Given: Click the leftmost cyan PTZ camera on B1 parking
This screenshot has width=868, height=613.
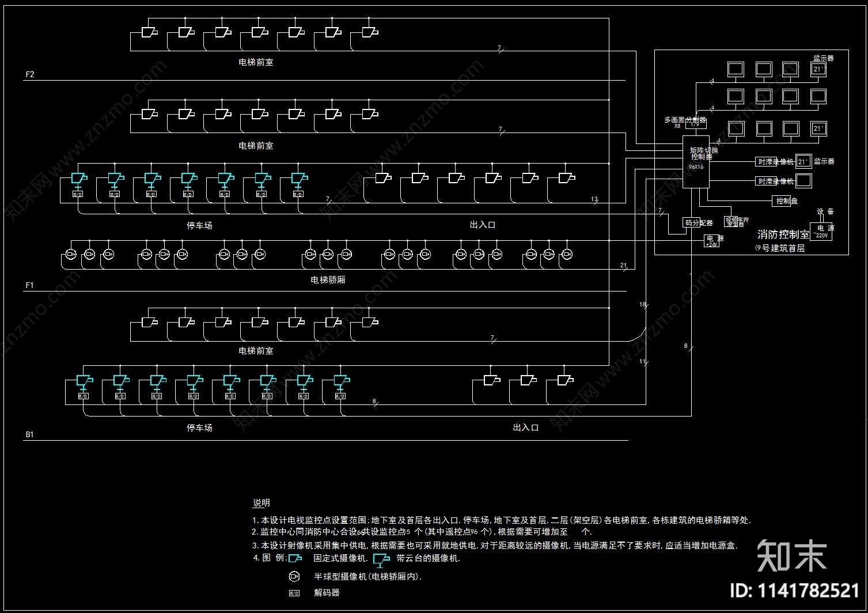Looking at the screenshot, I should coord(84,381).
